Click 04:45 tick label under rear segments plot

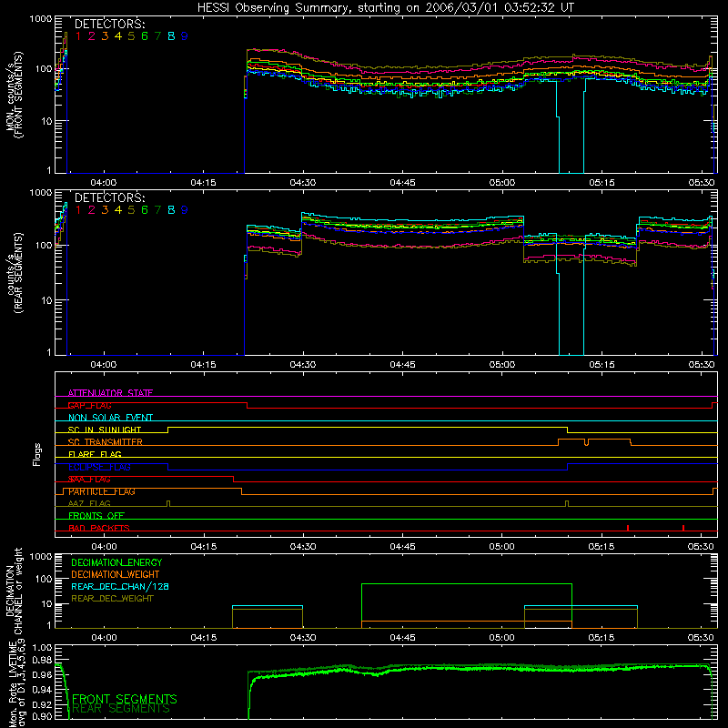click(402, 365)
